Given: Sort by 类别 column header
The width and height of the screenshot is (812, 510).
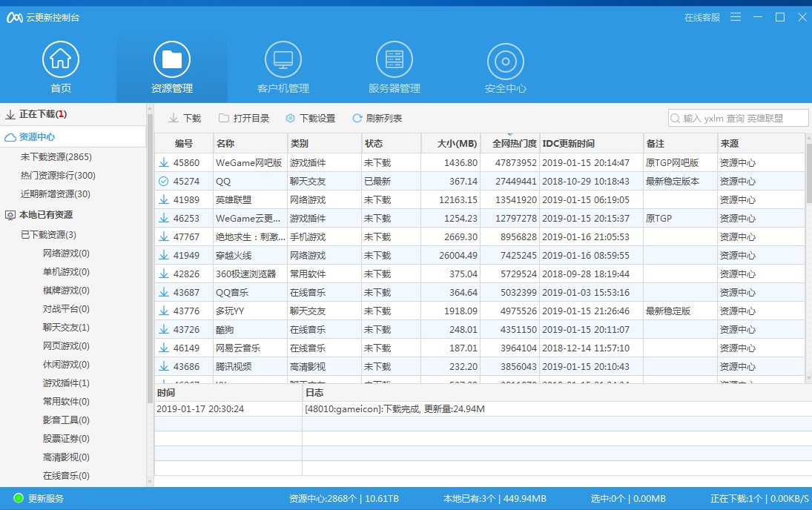Looking at the screenshot, I should click(325, 143).
